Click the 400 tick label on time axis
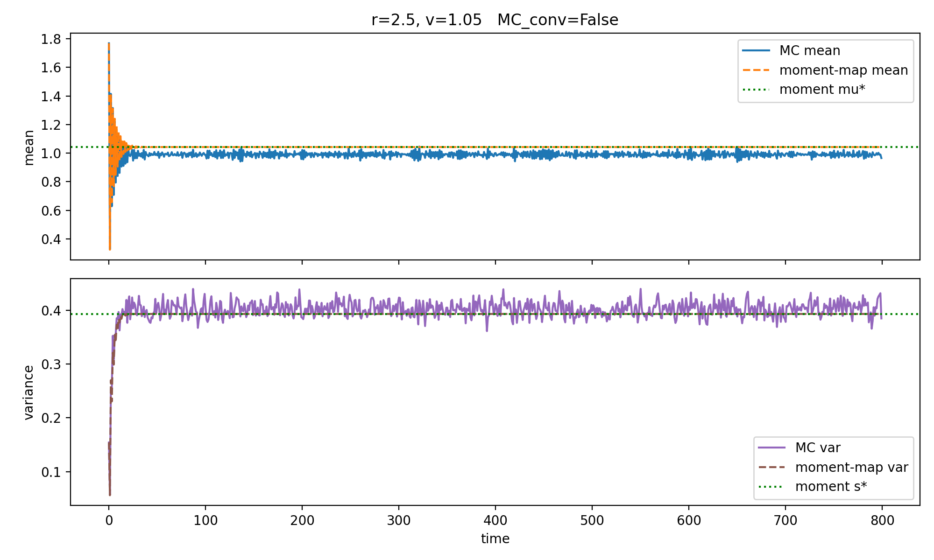Image resolution: width=934 pixels, height=560 pixels. pyautogui.click(x=495, y=521)
